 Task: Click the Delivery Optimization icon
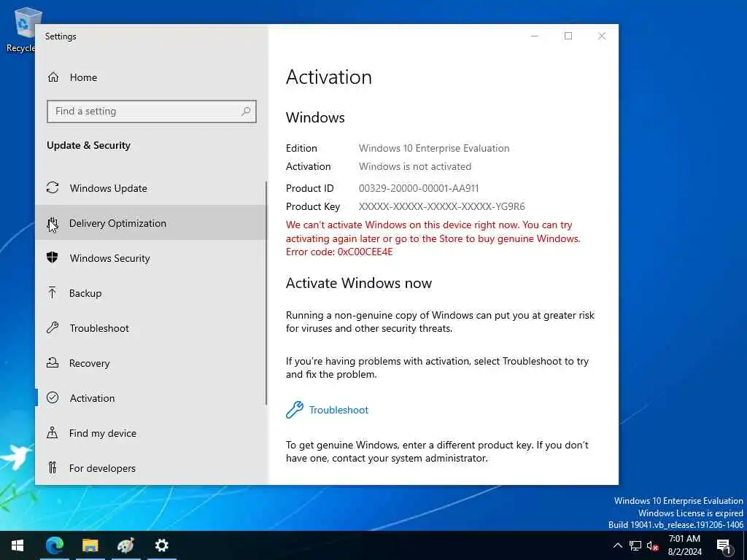tap(53, 223)
